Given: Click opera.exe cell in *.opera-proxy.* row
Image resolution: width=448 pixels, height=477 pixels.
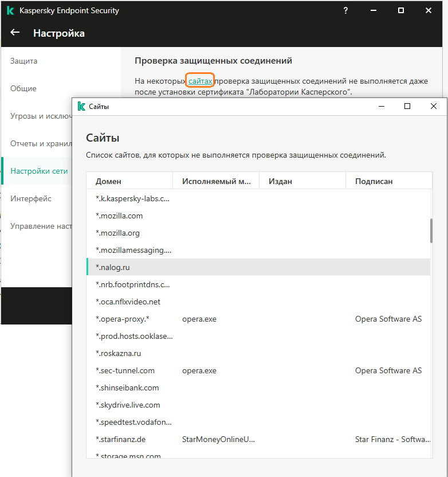Looking at the screenshot, I should click(199, 319).
